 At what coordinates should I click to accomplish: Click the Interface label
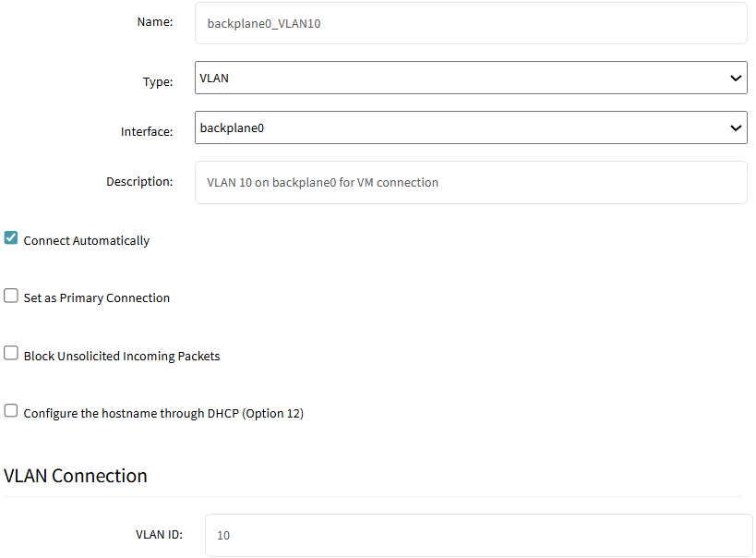[x=147, y=131]
